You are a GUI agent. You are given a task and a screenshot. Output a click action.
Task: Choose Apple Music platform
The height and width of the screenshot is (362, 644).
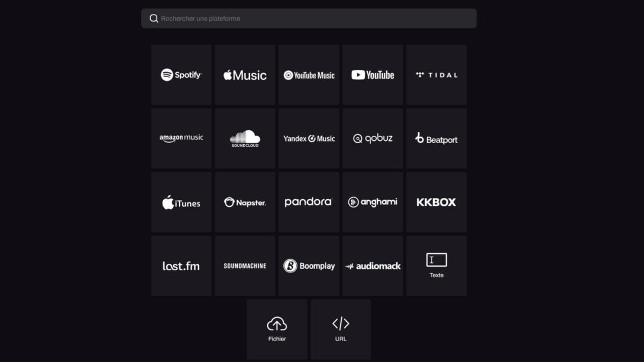point(245,75)
